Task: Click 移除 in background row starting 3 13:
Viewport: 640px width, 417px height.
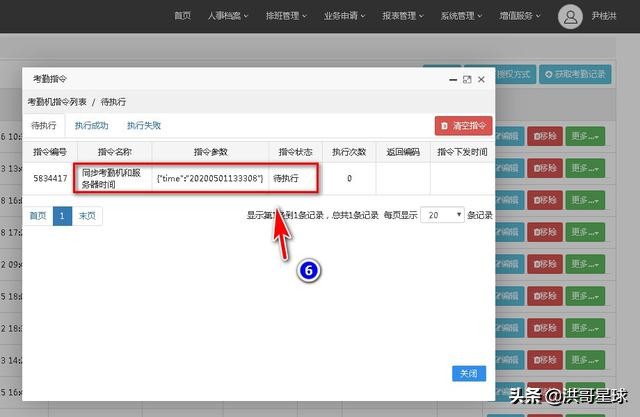Action: (545, 168)
